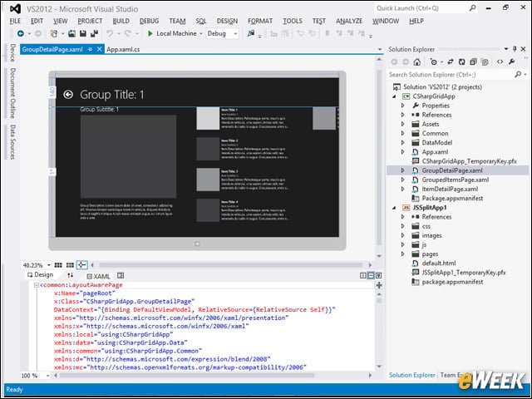
Task: Switch to the App.xaml.cs tab
Action: tap(123, 50)
